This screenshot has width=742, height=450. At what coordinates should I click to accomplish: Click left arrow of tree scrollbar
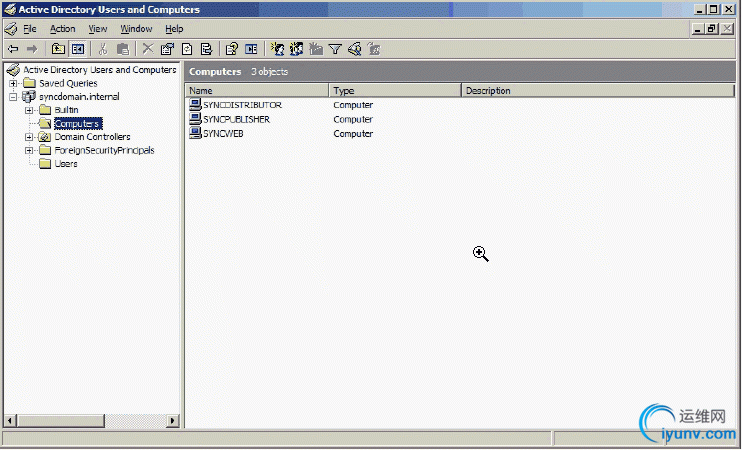point(10,421)
